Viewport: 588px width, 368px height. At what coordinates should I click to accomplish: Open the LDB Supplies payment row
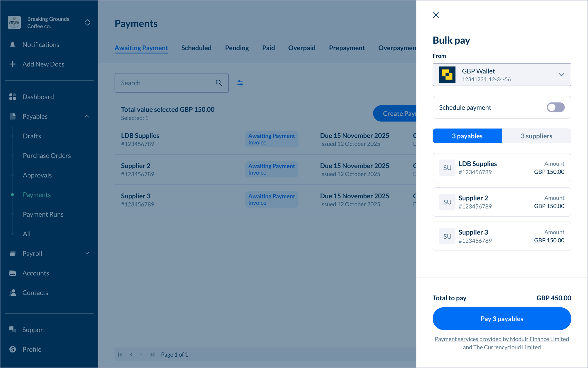coord(265,139)
